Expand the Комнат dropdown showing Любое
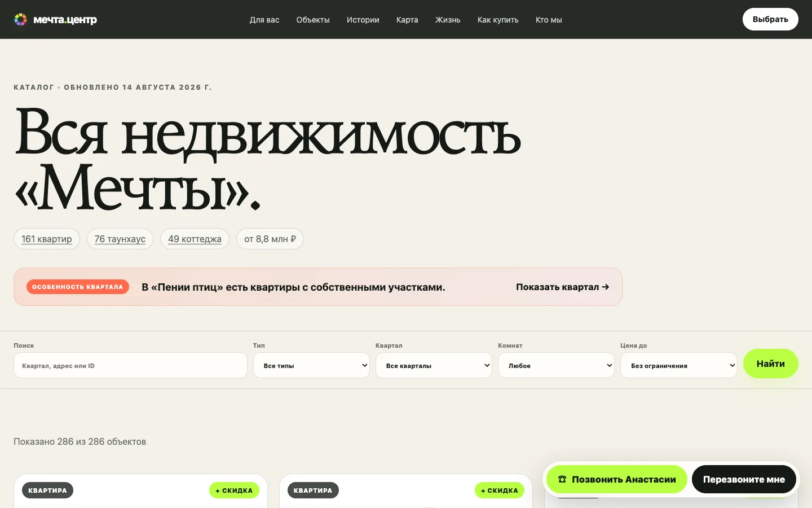Image resolution: width=812 pixels, height=508 pixels. click(556, 366)
